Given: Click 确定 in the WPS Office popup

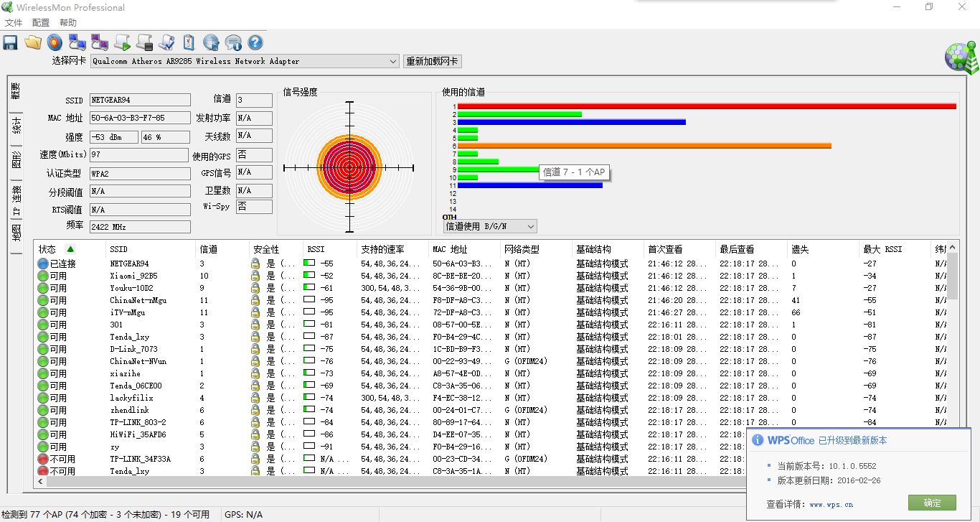Looking at the screenshot, I should click(x=933, y=503).
